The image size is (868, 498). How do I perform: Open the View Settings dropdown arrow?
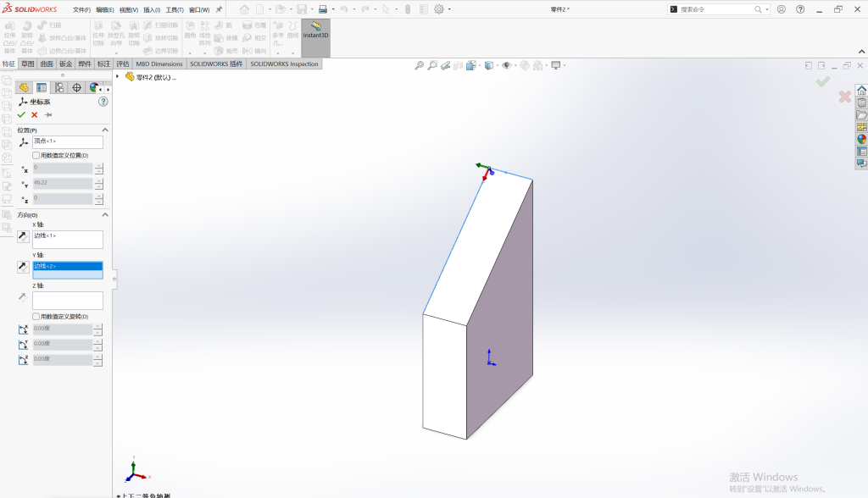point(565,65)
